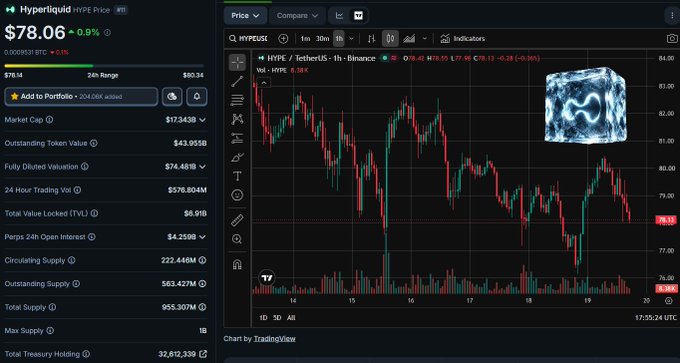The width and height of the screenshot is (680, 363).
Task: Expand chart style dropdown arrow
Action: (425, 39)
